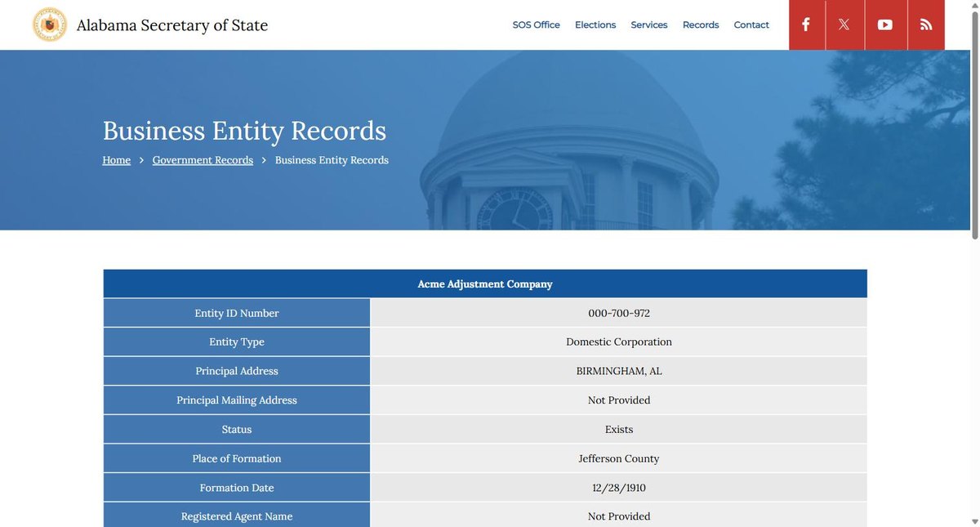Click the BIRMINGHAM, AL address value

pyautogui.click(x=619, y=371)
